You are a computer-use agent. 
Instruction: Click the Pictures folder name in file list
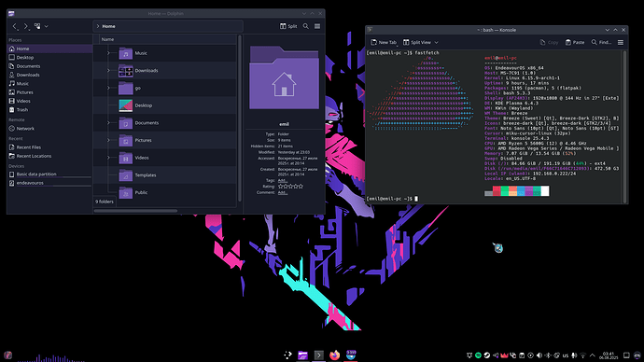pos(144,140)
